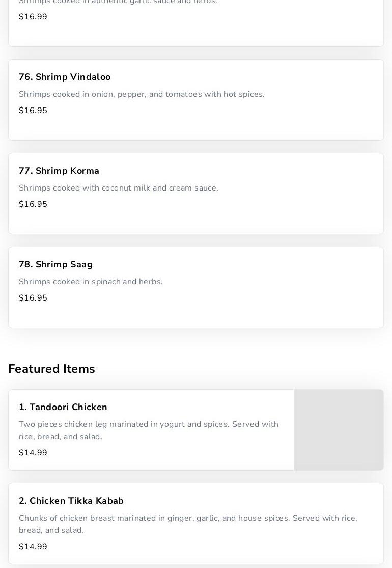Open the 1. Tandoori Chicken item
Viewport: 392px width, 568px height.
click(x=63, y=407)
